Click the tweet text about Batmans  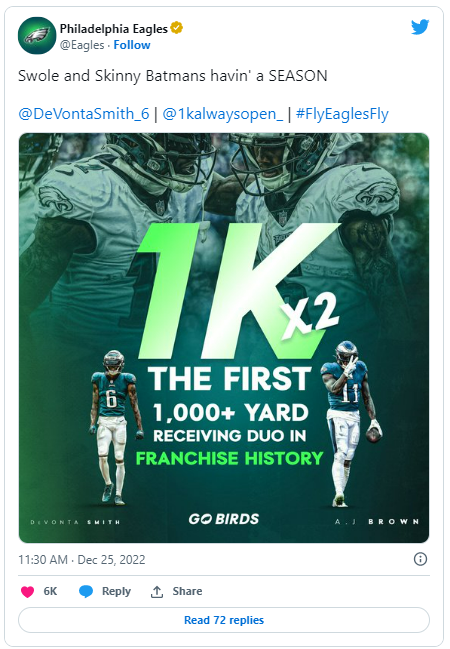pos(173,76)
